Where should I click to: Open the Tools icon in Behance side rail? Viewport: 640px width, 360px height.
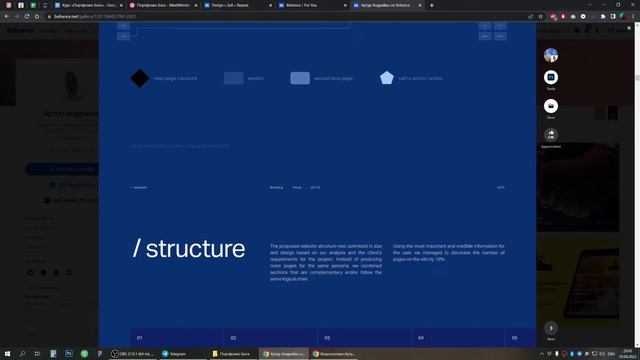pos(551,77)
